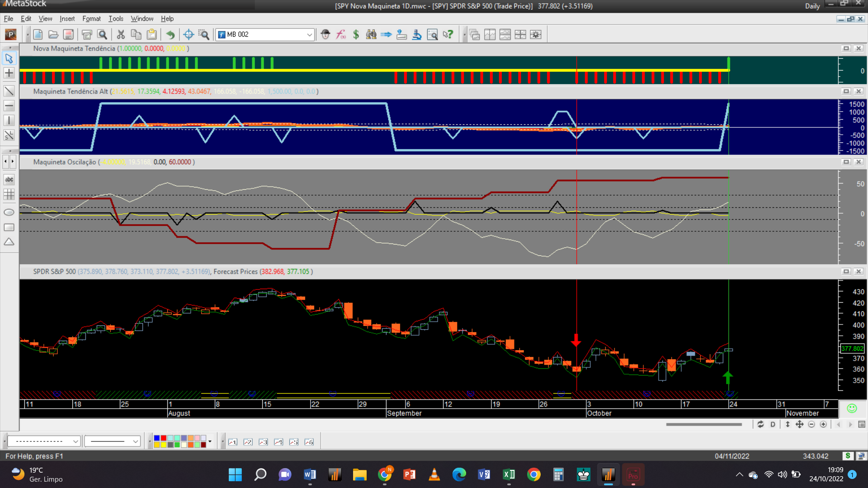
Task: Toggle chart style button number 3
Action: (263, 442)
